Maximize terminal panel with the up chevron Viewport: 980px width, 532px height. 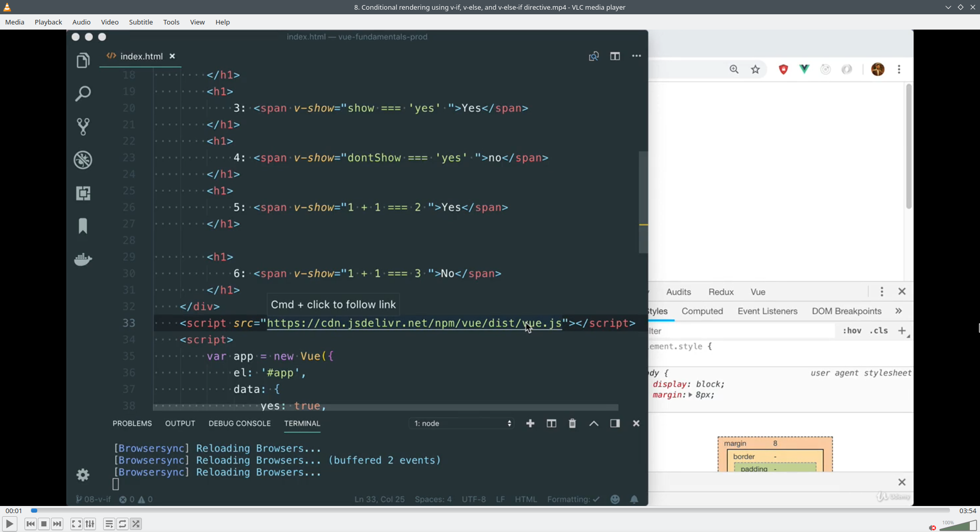[x=594, y=423]
